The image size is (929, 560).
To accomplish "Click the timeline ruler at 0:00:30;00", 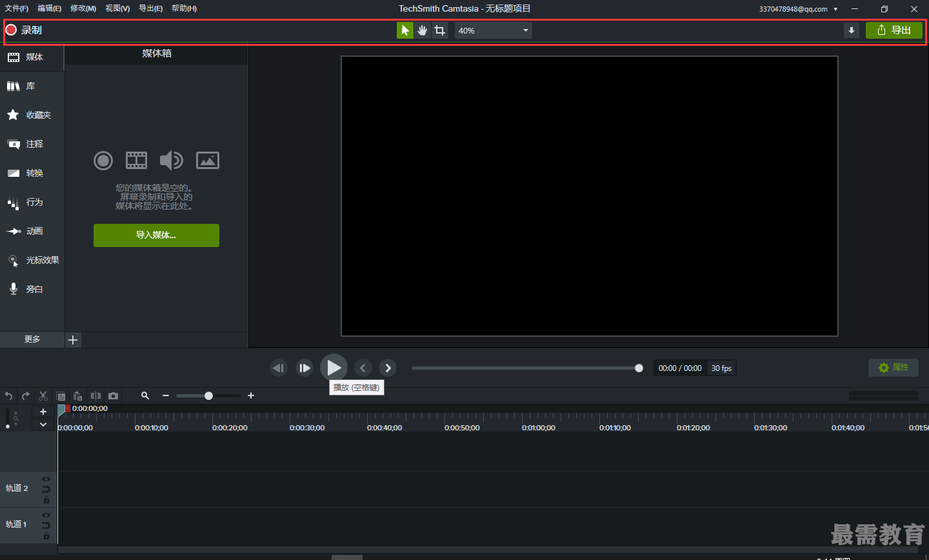I will 307,428.
